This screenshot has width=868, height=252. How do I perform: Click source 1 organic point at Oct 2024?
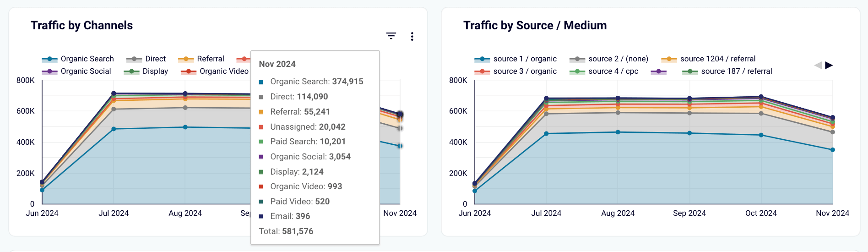(761, 135)
